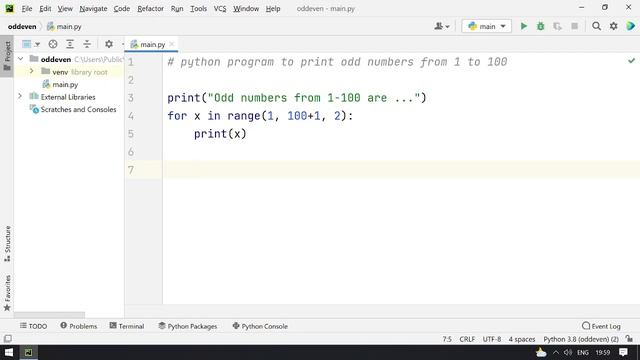Image resolution: width=640 pixels, height=360 pixels.
Task: Click the green inspection checkmark in editor
Action: 631,61
